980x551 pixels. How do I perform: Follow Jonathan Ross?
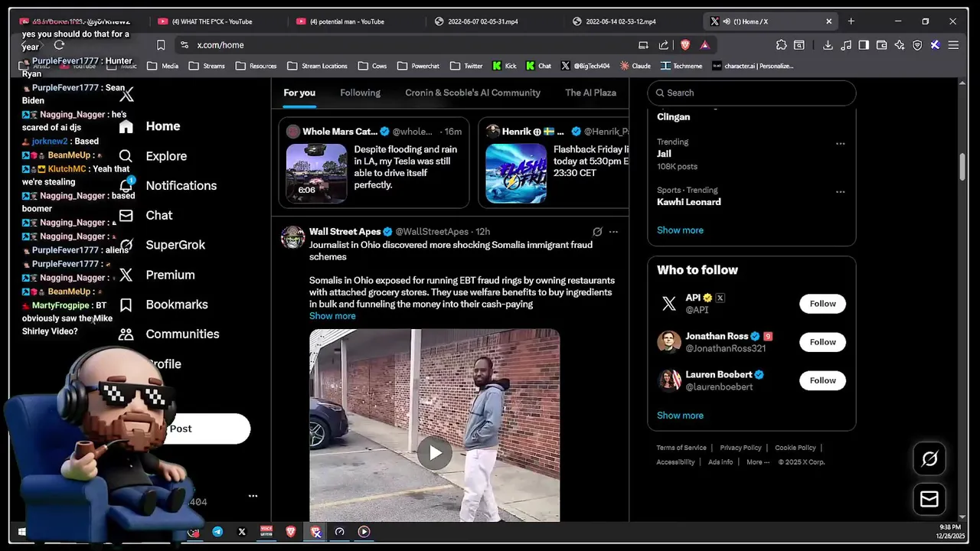coord(823,342)
